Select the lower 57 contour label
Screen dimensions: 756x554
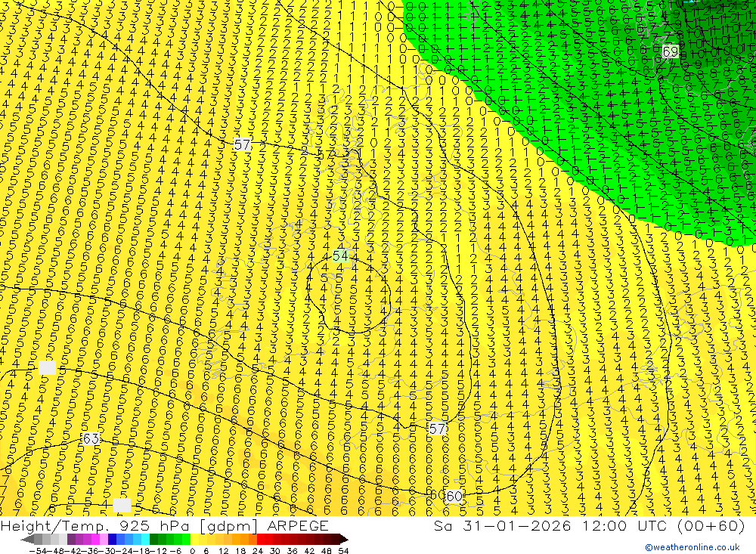[x=437, y=429]
